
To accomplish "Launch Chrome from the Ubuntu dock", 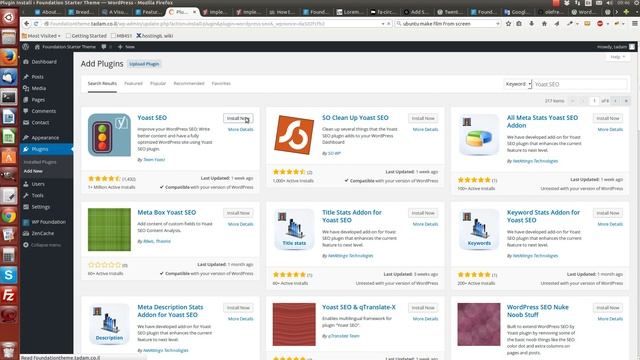I will pyautogui.click(x=9, y=216).
